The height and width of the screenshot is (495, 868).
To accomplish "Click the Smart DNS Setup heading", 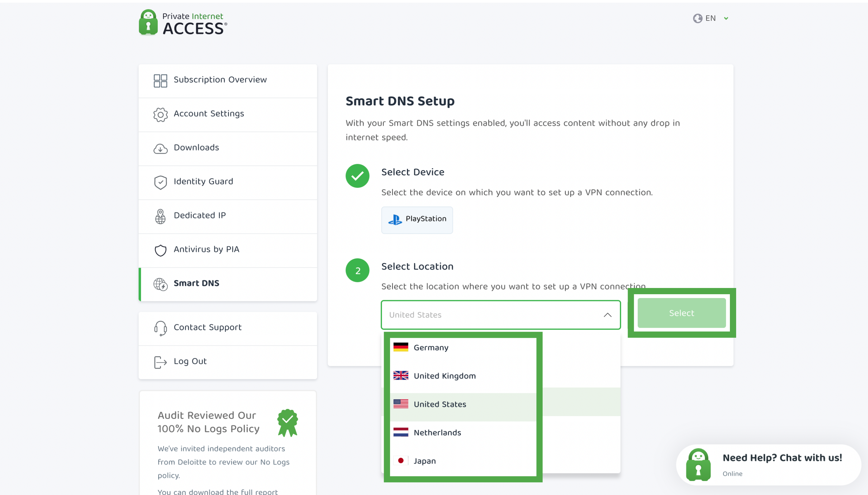I will coord(400,101).
